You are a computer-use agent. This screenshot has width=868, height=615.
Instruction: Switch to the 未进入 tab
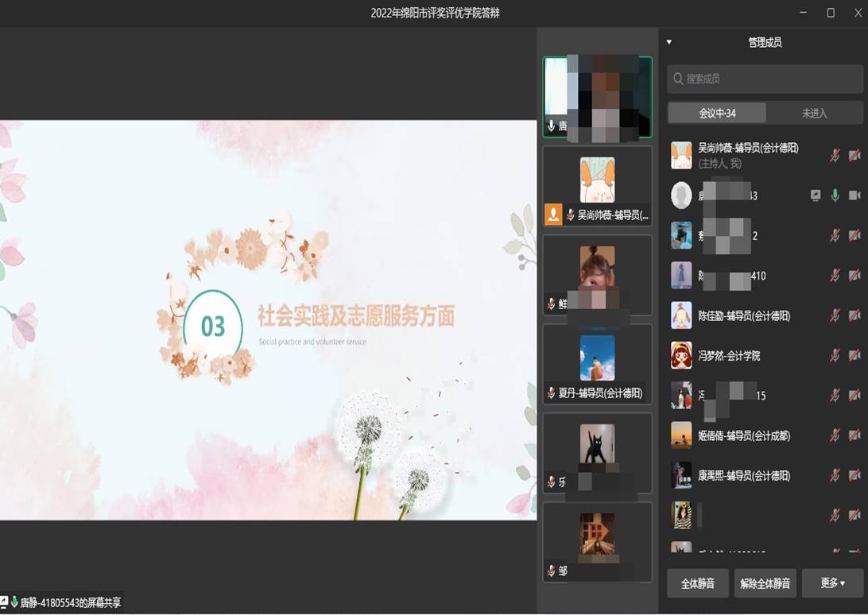click(814, 114)
